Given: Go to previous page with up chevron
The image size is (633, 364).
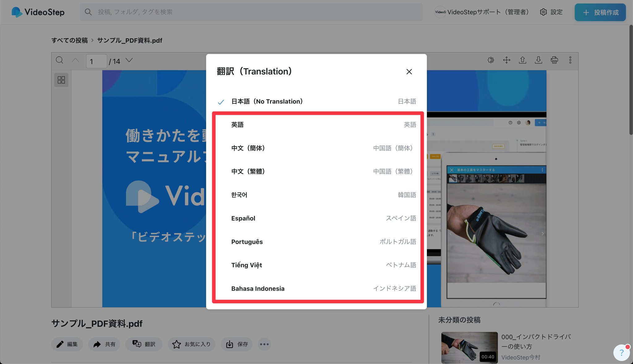Looking at the screenshot, I should [x=75, y=60].
